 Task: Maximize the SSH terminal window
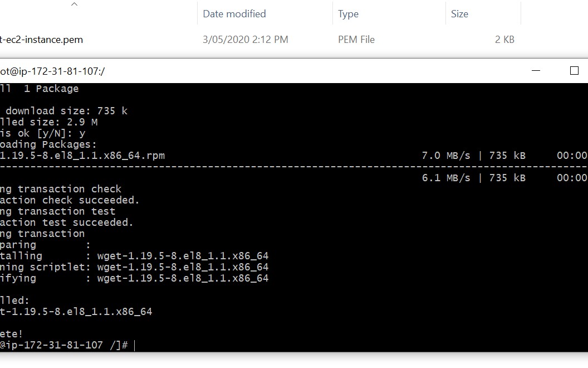[574, 71]
